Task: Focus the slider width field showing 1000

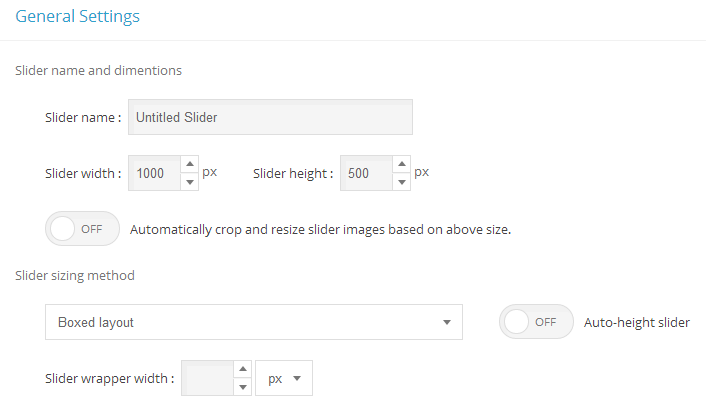Action: coord(154,173)
